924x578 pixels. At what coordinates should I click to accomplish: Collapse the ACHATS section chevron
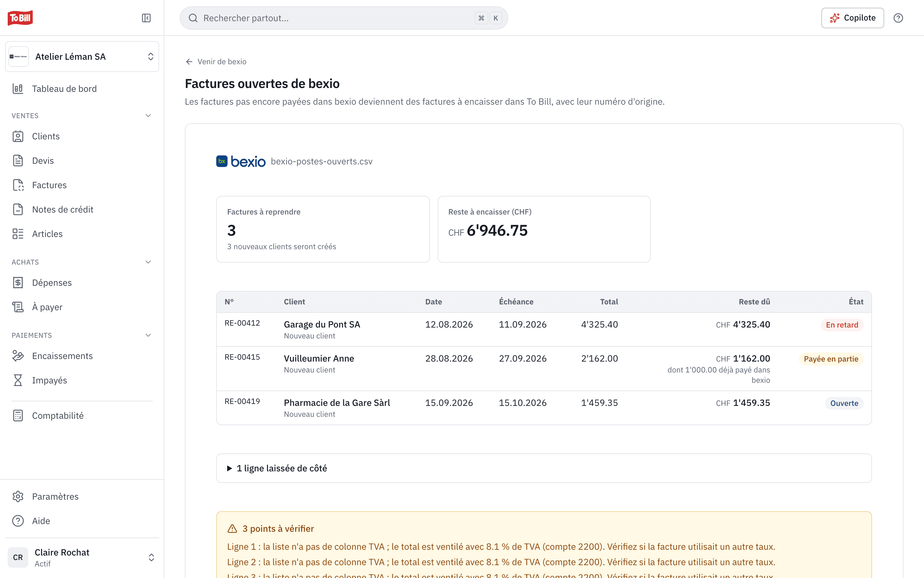point(148,262)
